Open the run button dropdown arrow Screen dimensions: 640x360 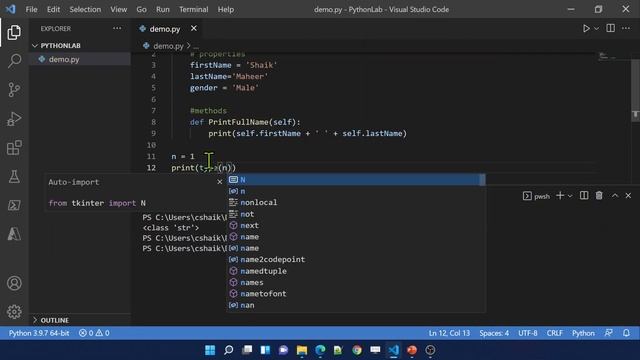tap(596, 29)
